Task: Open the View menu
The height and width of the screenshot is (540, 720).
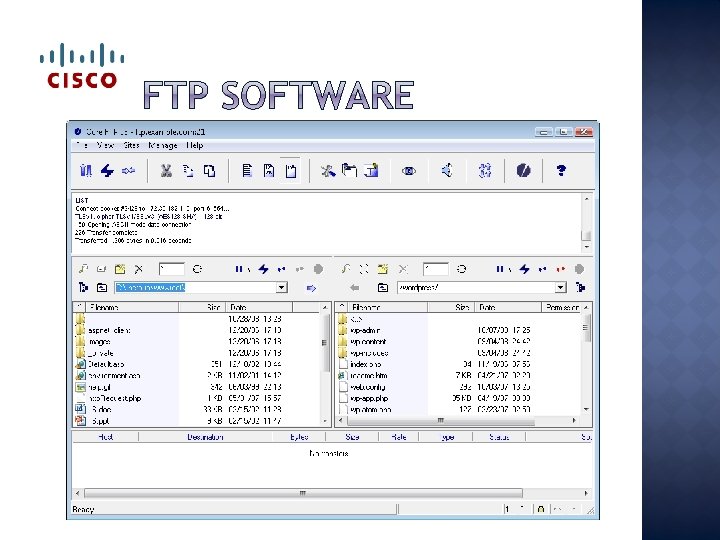Action: click(105, 145)
